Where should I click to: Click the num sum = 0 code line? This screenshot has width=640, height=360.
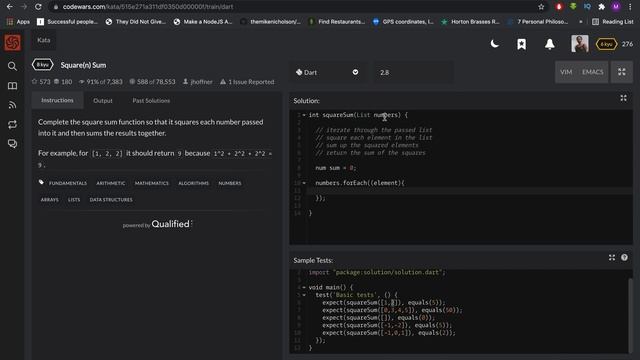coord(336,168)
